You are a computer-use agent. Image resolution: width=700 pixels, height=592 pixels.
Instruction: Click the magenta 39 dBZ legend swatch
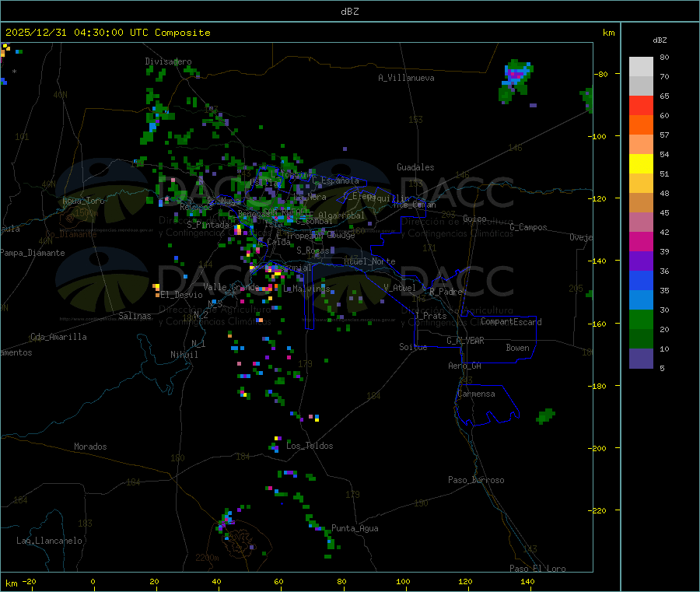tap(641, 241)
